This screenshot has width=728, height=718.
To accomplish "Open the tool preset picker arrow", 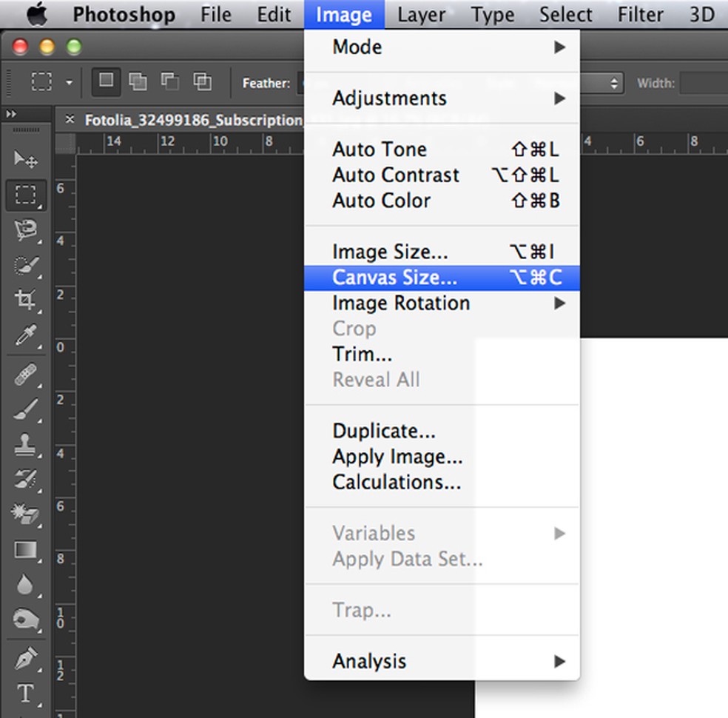I will [x=70, y=83].
